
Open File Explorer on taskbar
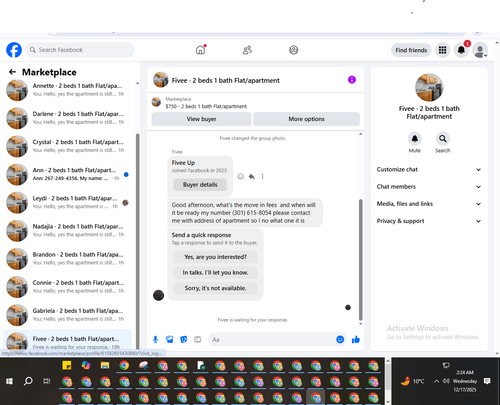[x=105, y=366]
